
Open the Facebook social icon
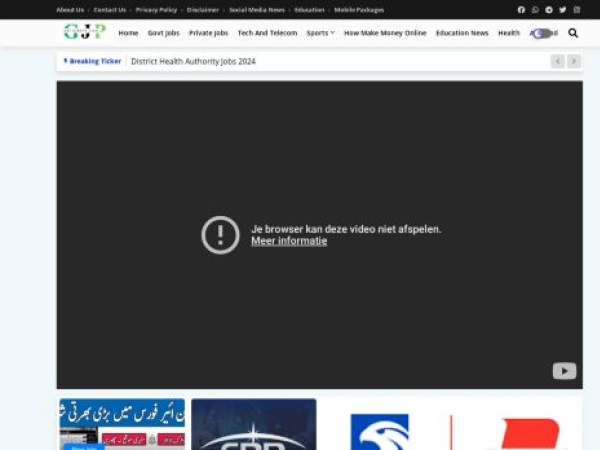coord(521,10)
